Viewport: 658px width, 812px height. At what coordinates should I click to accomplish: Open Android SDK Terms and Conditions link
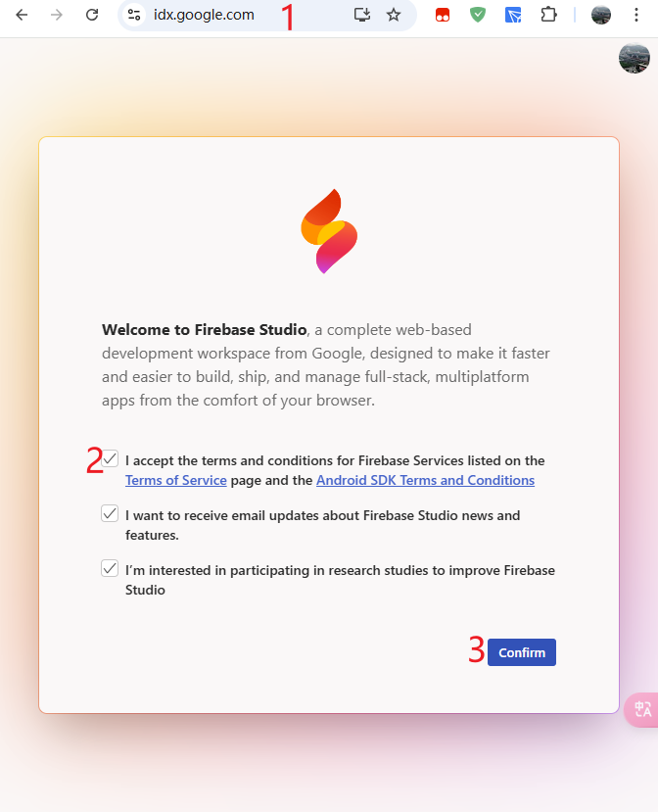(x=425, y=481)
